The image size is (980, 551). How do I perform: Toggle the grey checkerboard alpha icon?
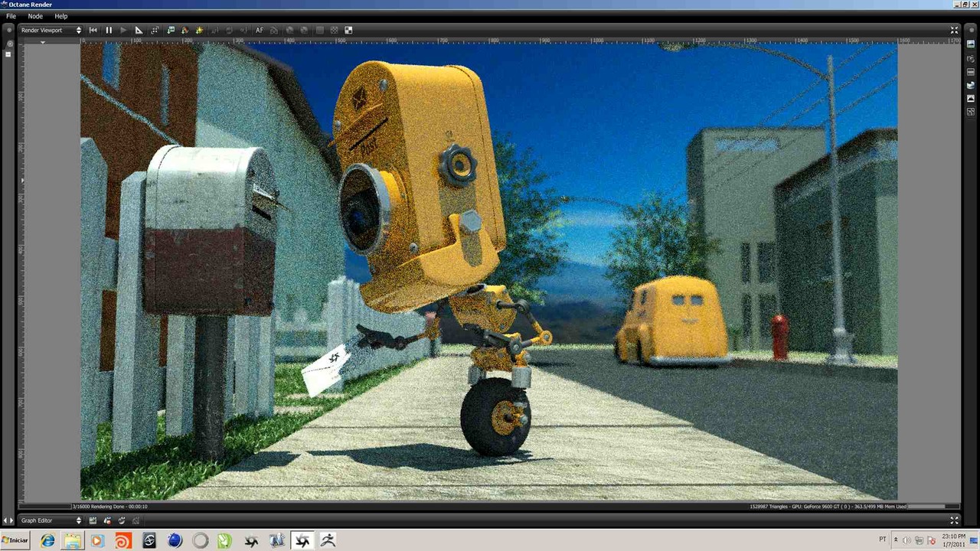[x=334, y=31]
